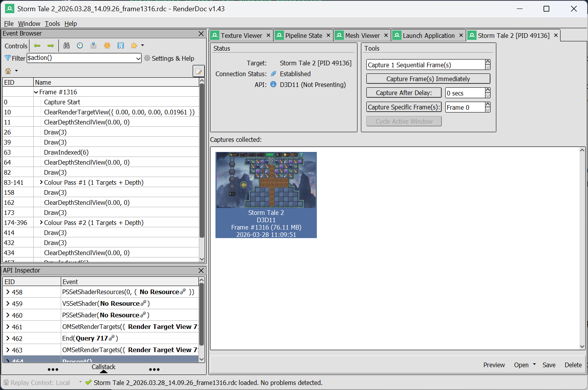Click the notepad with pencil icon

[198, 71]
